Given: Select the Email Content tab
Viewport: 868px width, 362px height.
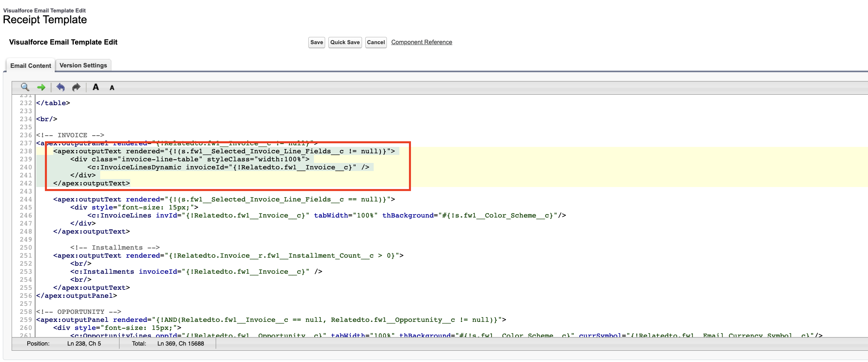Looking at the screenshot, I should (x=30, y=65).
